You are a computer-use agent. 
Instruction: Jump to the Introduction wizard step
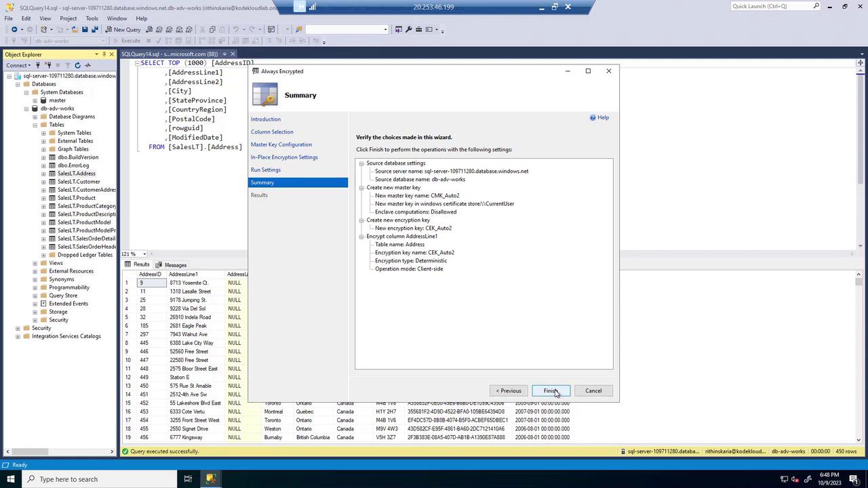pyautogui.click(x=266, y=119)
